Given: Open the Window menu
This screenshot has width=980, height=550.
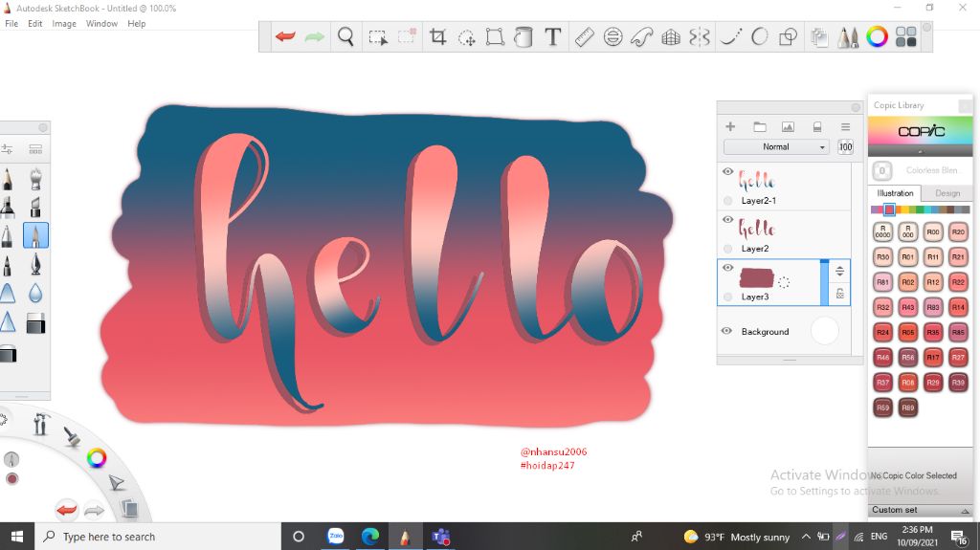Looking at the screenshot, I should coord(101,24).
